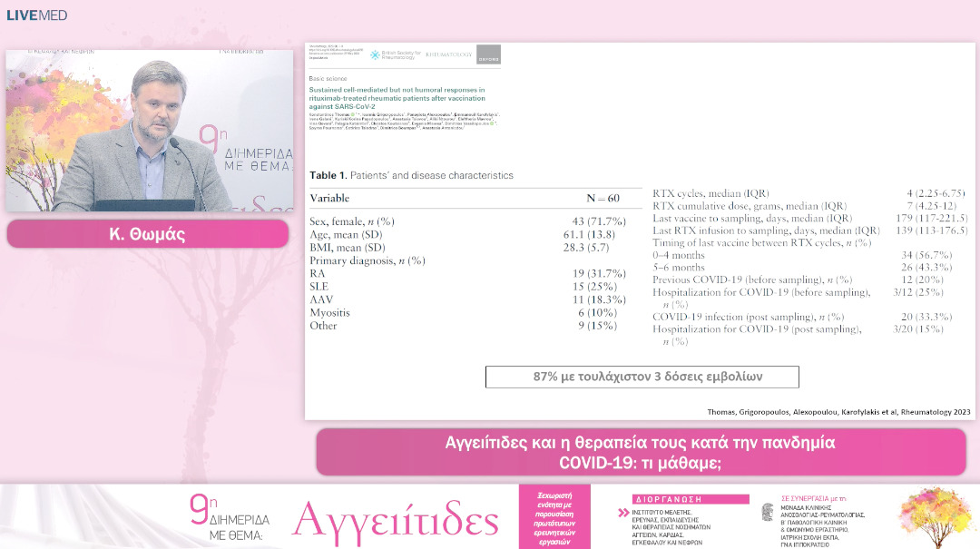Click the British Society for Rheumatology snowflake logo
The height and width of the screenshot is (549, 980).
(375, 55)
